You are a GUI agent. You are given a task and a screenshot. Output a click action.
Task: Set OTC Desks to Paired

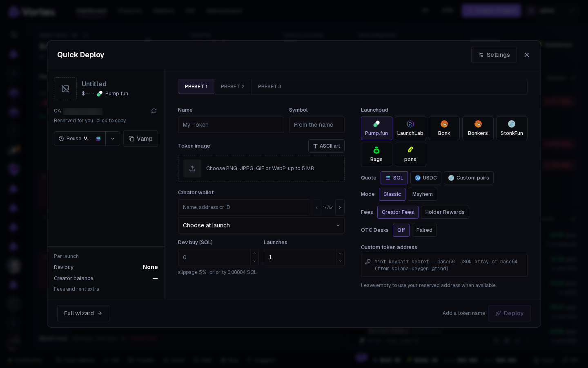point(424,230)
